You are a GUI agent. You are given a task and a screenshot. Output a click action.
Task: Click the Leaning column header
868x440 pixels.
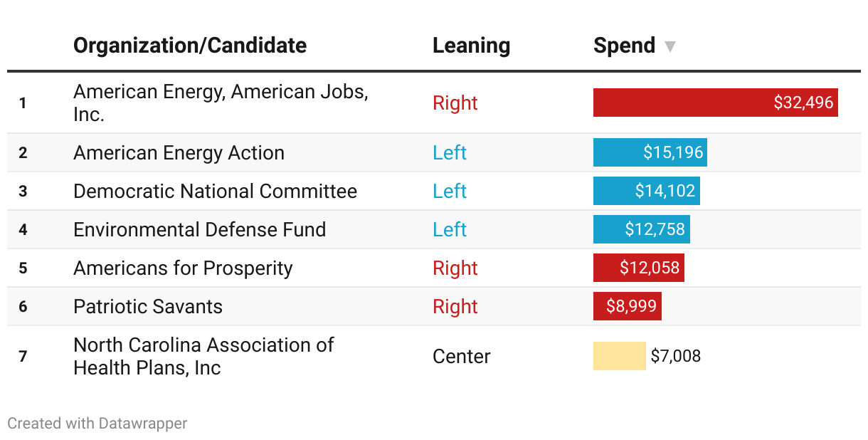(471, 46)
